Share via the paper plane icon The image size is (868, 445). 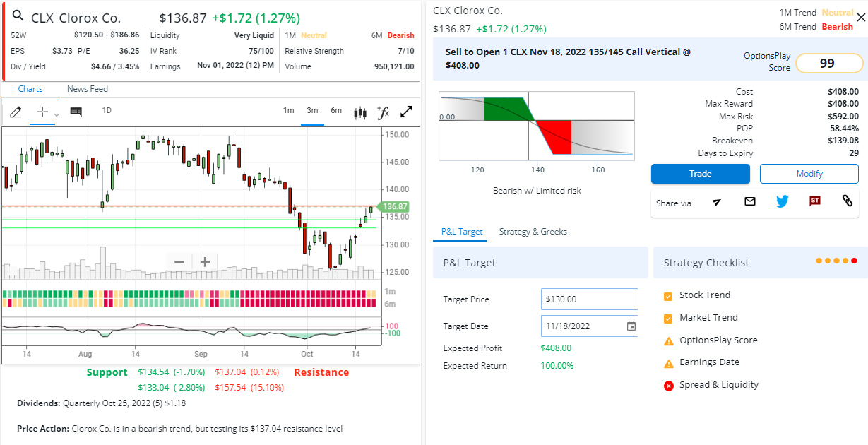tap(717, 202)
